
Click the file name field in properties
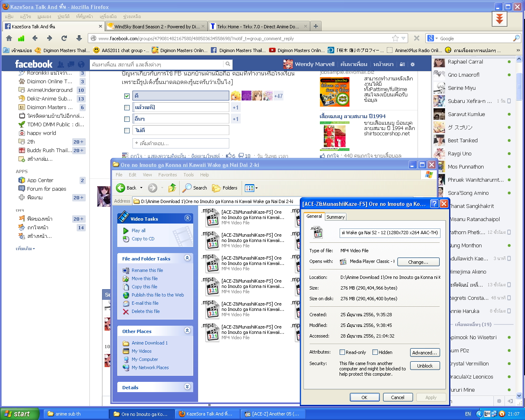[x=390, y=233]
